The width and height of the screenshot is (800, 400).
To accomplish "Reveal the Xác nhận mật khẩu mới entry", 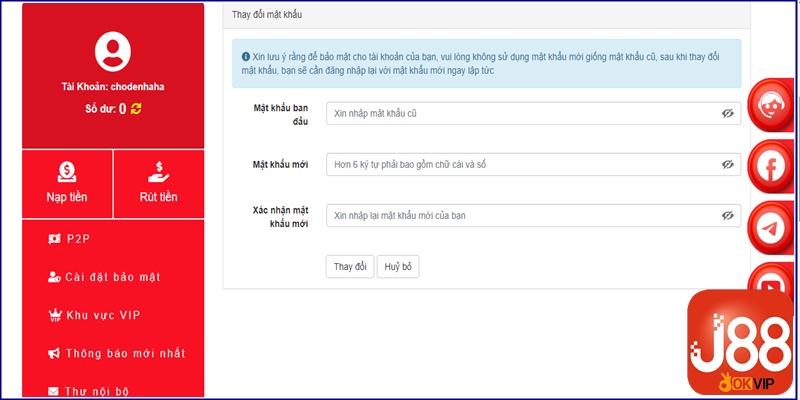I will (x=727, y=215).
